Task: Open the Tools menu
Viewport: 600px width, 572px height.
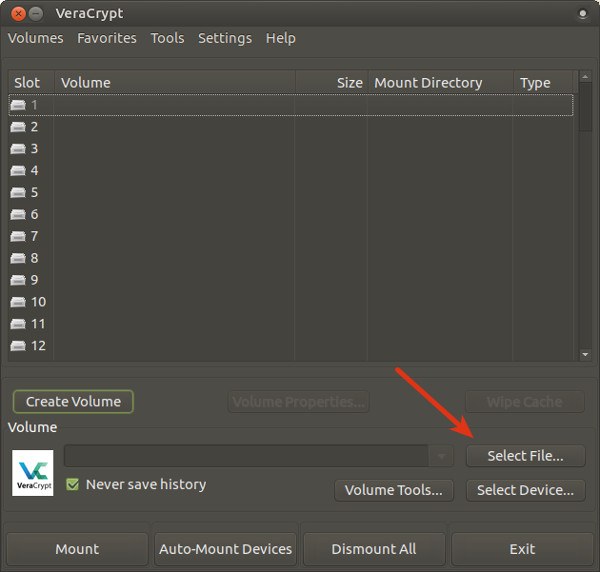Action: point(167,38)
